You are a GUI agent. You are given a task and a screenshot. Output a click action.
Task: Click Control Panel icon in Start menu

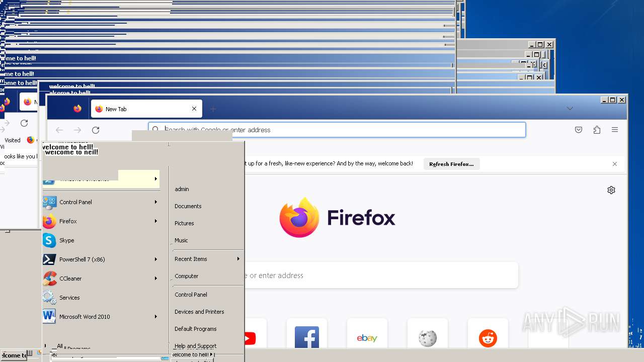click(x=49, y=202)
